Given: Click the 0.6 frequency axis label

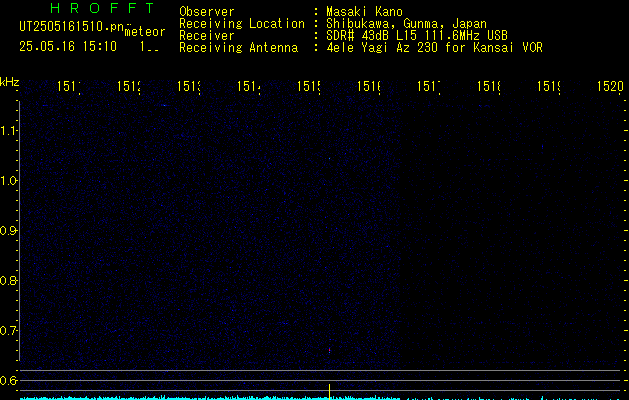Looking at the screenshot, I should pyautogui.click(x=7, y=380).
